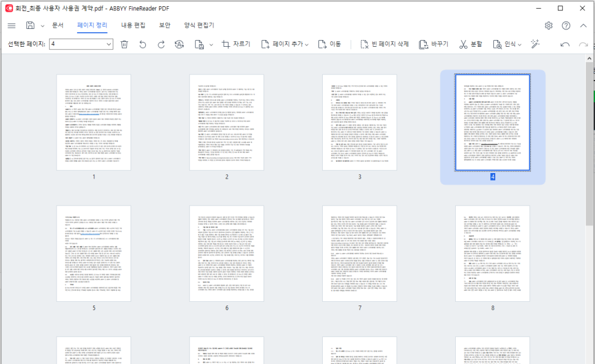
Task: Click the page size icon
Action: [199, 44]
